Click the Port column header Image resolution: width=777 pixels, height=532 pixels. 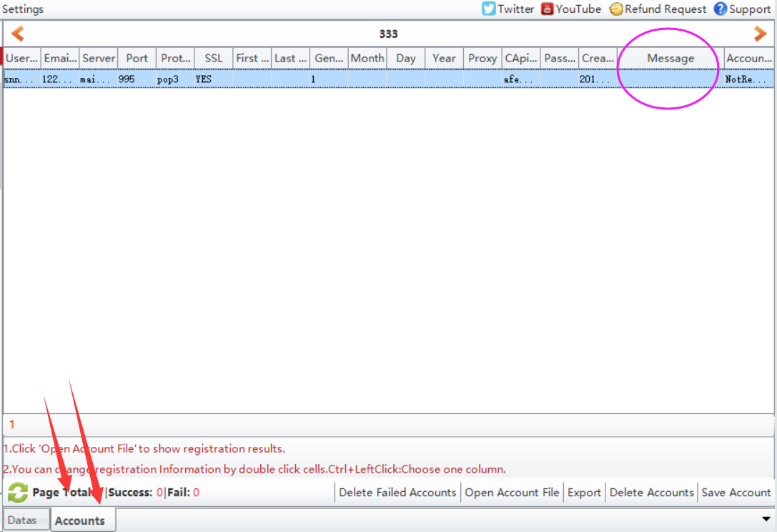point(137,59)
